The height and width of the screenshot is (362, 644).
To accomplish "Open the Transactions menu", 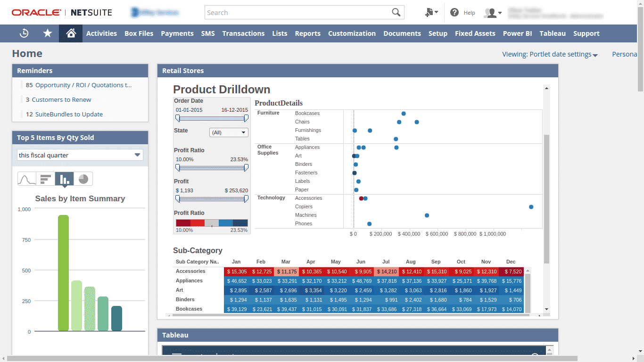I will point(243,33).
